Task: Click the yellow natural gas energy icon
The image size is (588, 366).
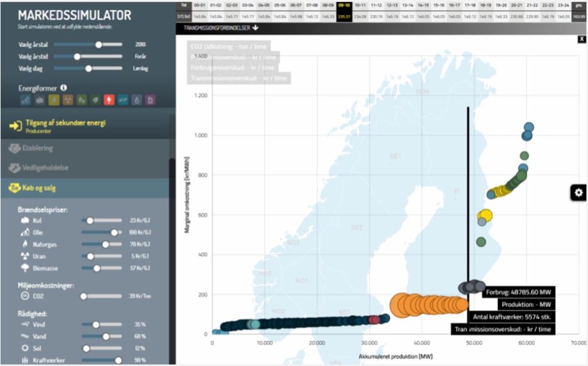Action: pyautogui.click(x=53, y=100)
